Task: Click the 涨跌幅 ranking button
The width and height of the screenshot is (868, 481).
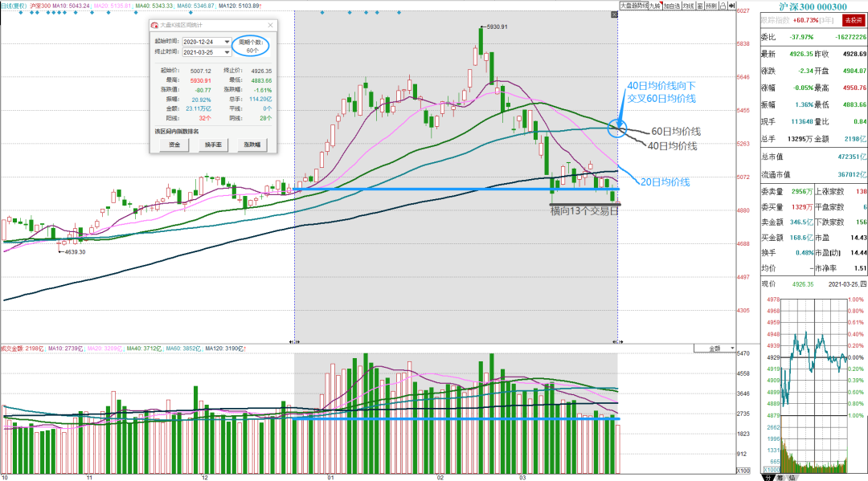Action: (252, 145)
